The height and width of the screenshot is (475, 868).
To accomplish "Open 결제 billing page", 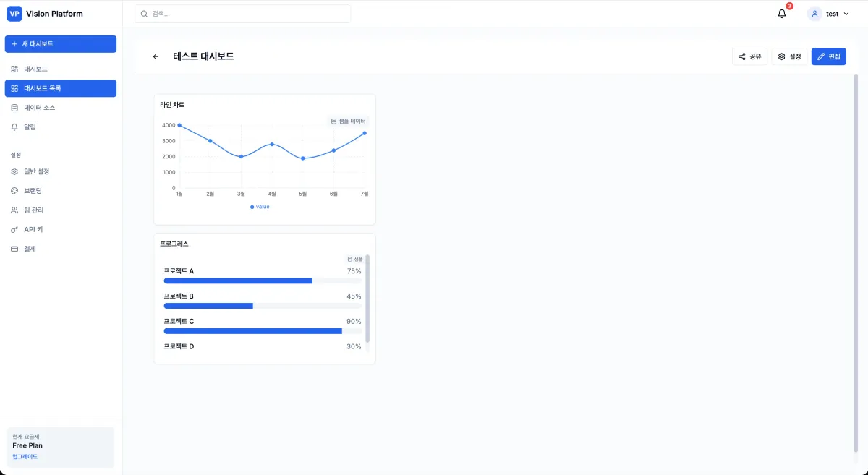I will (x=30, y=249).
